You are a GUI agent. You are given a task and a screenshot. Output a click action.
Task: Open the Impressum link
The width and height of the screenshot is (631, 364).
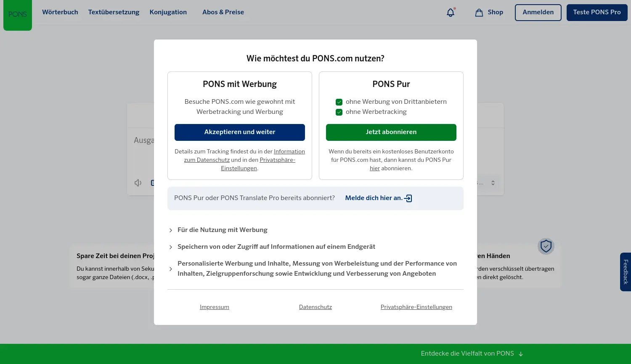click(x=215, y=307)
